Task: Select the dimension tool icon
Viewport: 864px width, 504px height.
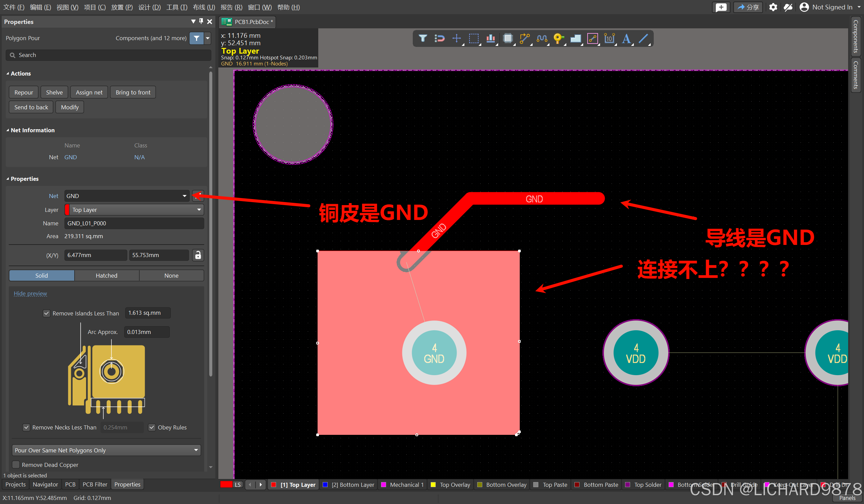Action: click(609, 38)
